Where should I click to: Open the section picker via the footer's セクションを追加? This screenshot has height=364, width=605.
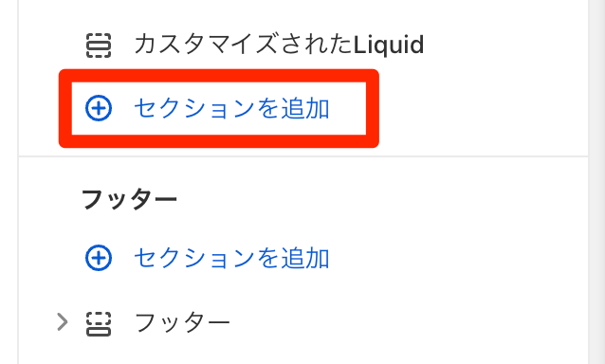click(x=207, y=258)
